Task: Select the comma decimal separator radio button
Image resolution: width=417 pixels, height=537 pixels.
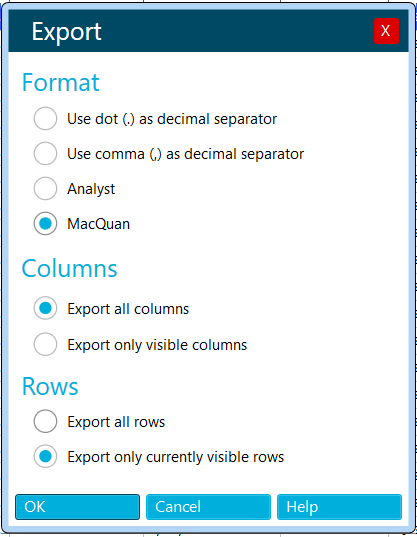Action: click(x=45, y=154)
